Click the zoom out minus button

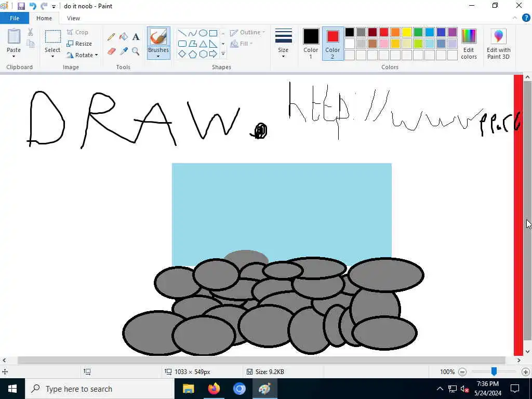tap(462, 372)
